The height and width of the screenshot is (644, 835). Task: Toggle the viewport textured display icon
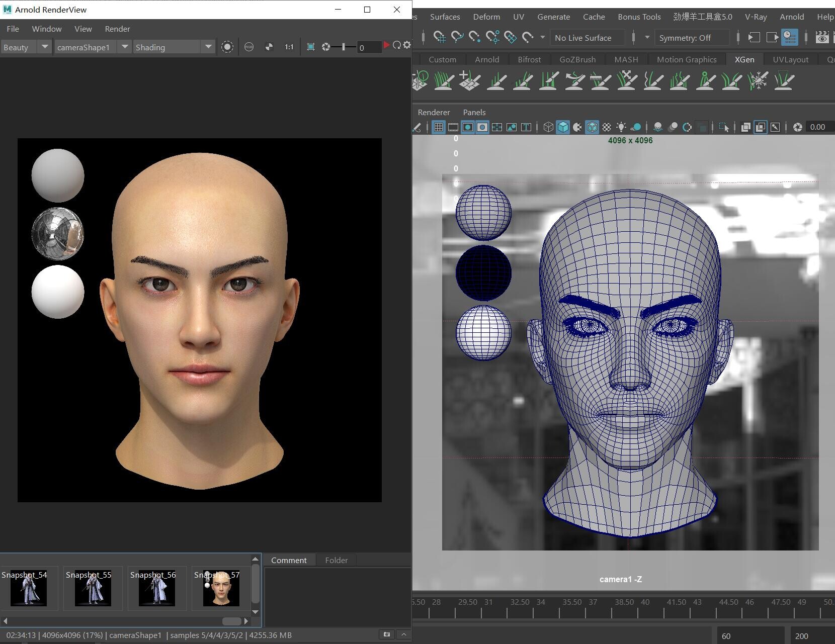607,127
